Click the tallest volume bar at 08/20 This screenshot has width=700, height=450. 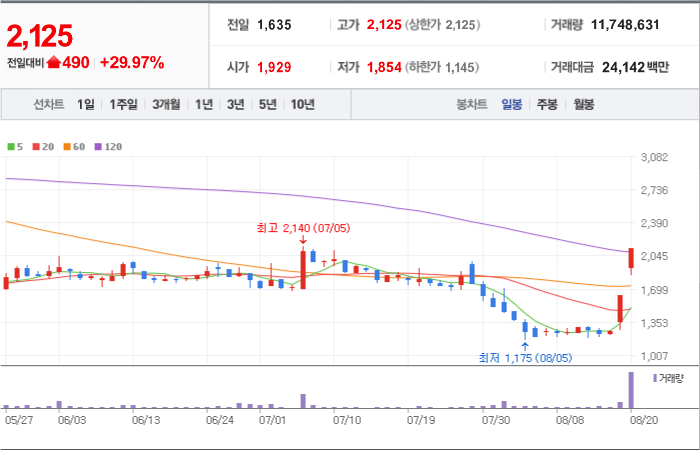point(631,390)
